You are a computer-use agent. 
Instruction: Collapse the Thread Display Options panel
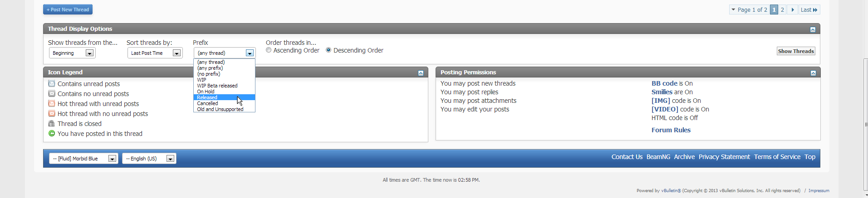click(813, 29)
